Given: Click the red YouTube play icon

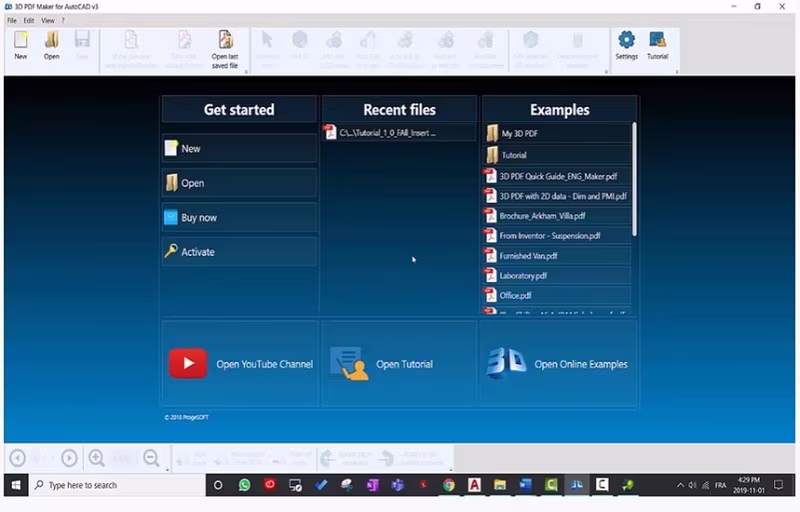Looking at the screenshot, I should point(188,364).
